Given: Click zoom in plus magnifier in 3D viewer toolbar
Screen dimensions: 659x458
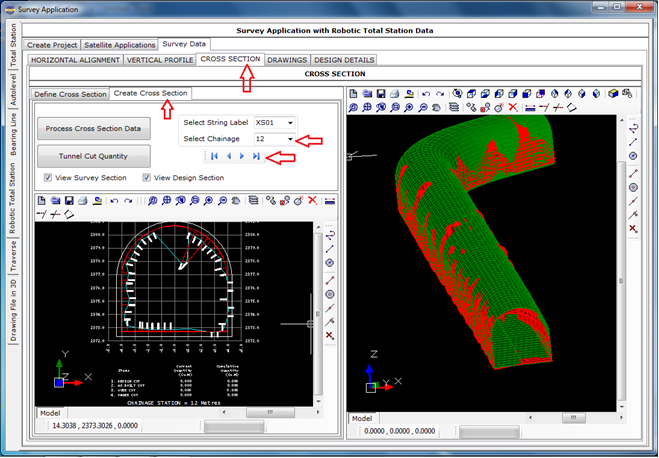Looking at the screenshot, I should coord(409,108).
